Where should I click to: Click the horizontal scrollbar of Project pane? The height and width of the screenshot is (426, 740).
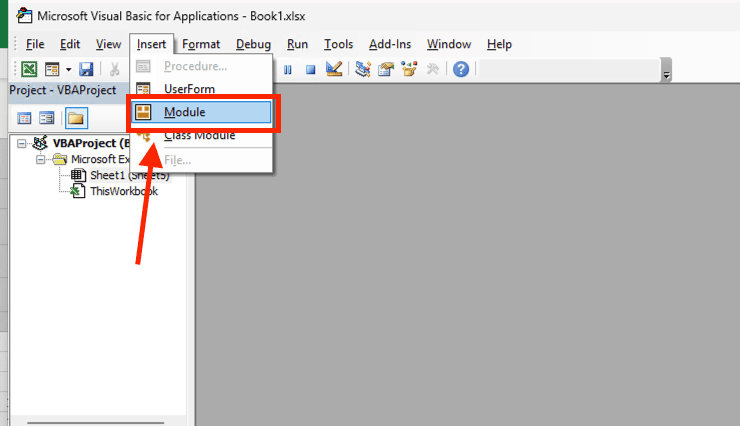coord(96,422)
